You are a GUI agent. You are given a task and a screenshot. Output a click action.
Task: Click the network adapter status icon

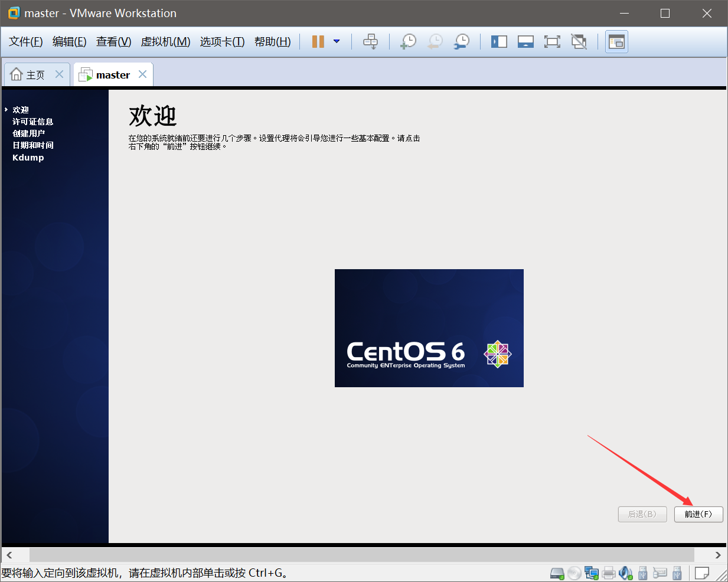[592, 573]
